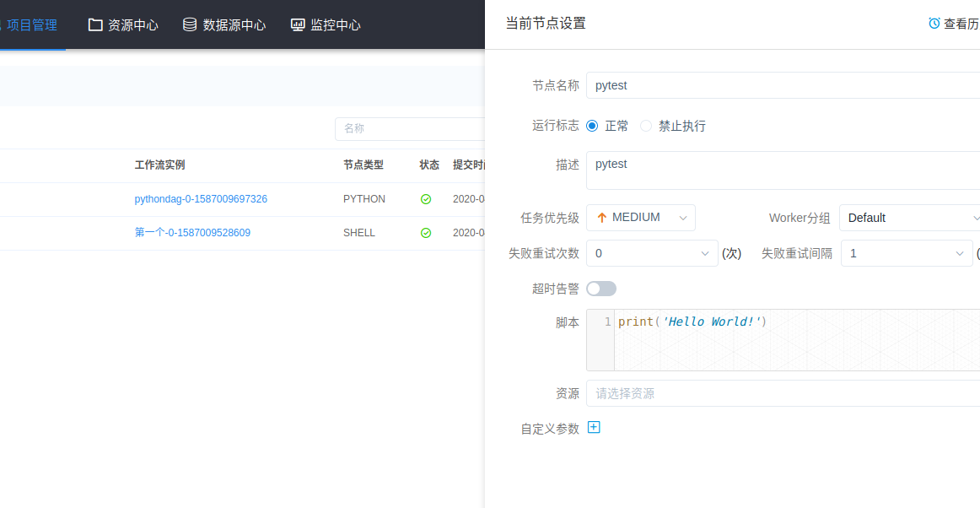Click the 监控中心 monitor icon
980x508 pixels.
(x=298, y=25)
